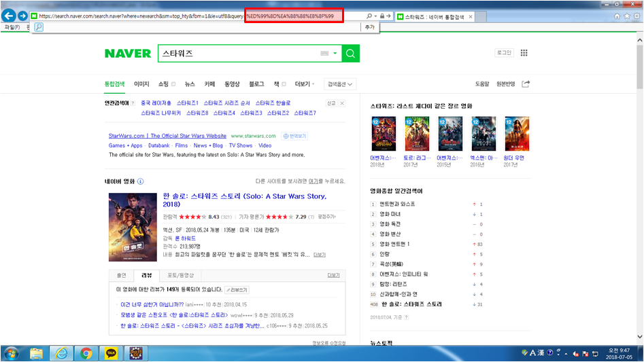Open the 더보기 more categories dropdown
The width and height of the screenshot is (644, 362).
pos(305,84)
